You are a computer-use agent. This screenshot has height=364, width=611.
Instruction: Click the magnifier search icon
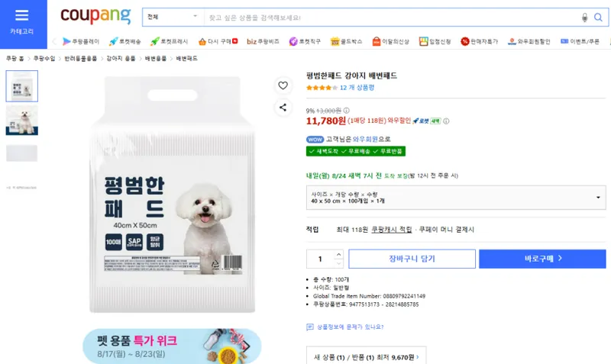coord(598,18)
